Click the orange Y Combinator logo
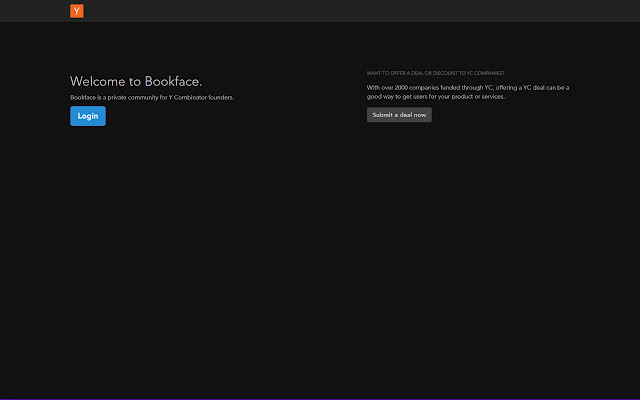This screenshot has height=400, width=640. coord(77,11)
